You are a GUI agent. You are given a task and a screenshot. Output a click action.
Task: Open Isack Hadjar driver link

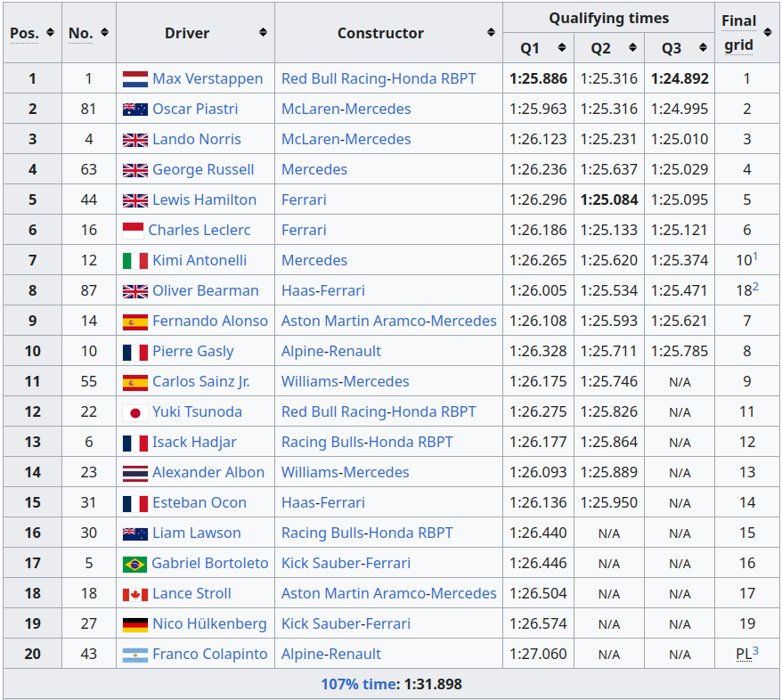click(194, 443)
